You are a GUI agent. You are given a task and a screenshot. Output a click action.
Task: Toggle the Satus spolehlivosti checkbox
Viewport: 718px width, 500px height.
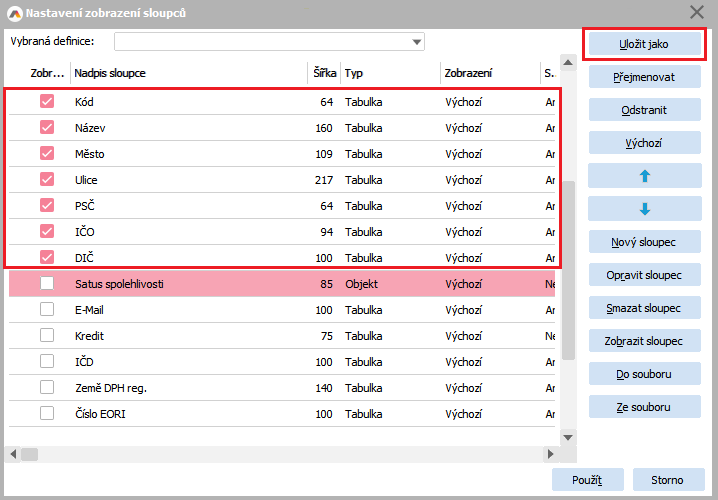click(x=47, y=284)
